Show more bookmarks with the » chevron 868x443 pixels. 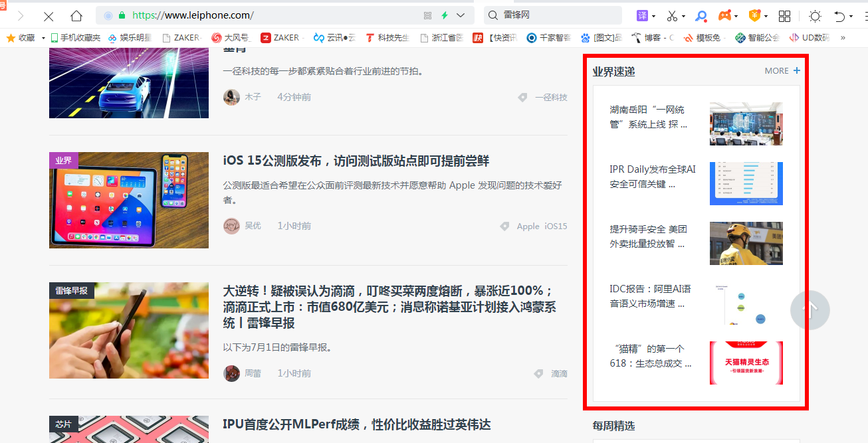click(843, 38)
